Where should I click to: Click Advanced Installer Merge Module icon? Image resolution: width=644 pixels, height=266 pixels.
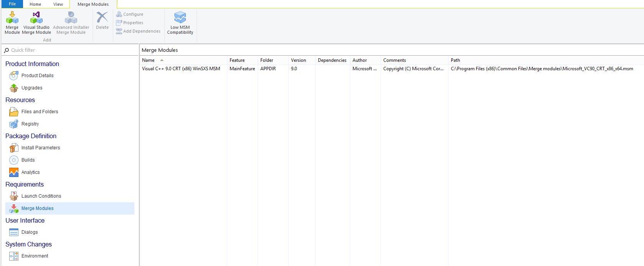click(71, 17)
